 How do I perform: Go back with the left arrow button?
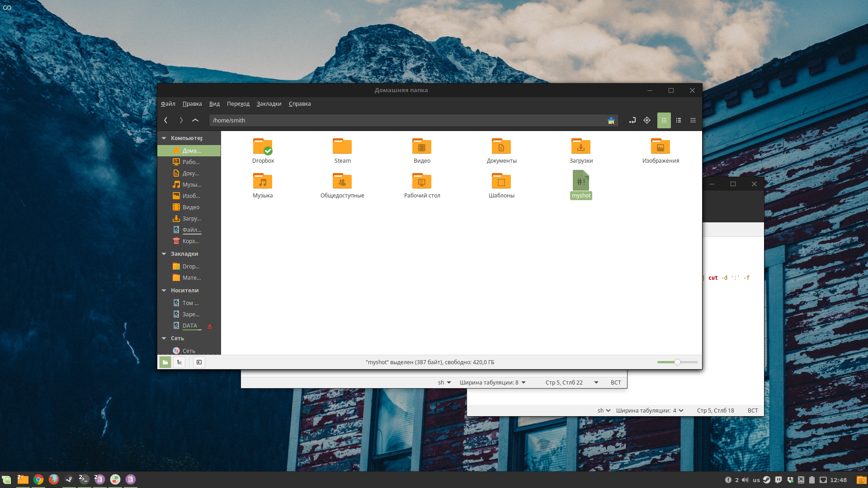coord(166,120)
